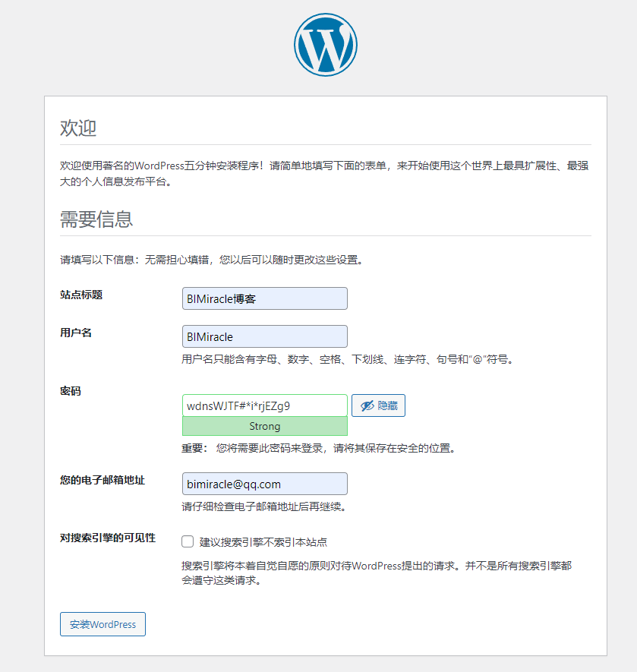
Task: Click the 搜索引擎将本着自觉自愿 note text
Action: (x=377, y=573)
